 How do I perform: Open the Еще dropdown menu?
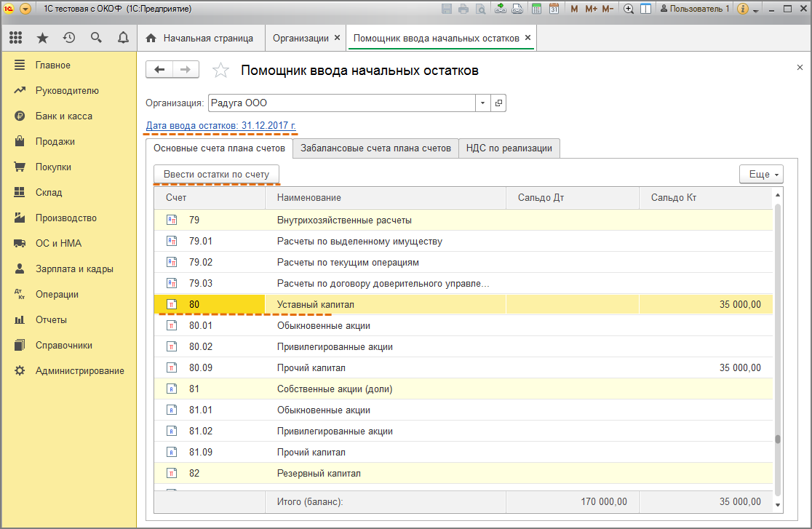761,175
